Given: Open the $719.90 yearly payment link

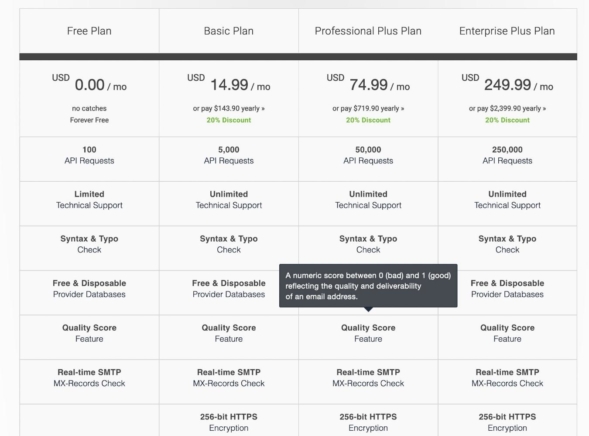Looking at the screenshot, I should pyautogui.click(x=368, y=109).
